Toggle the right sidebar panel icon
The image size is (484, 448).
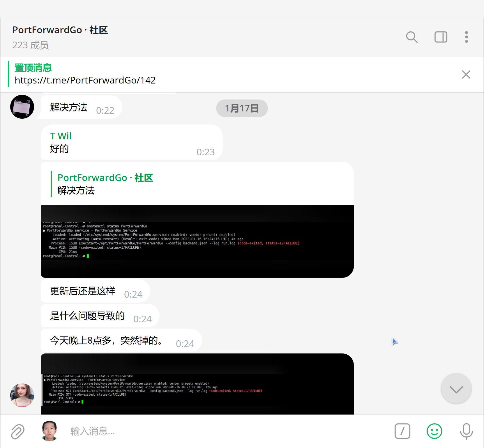coord(441,37)
